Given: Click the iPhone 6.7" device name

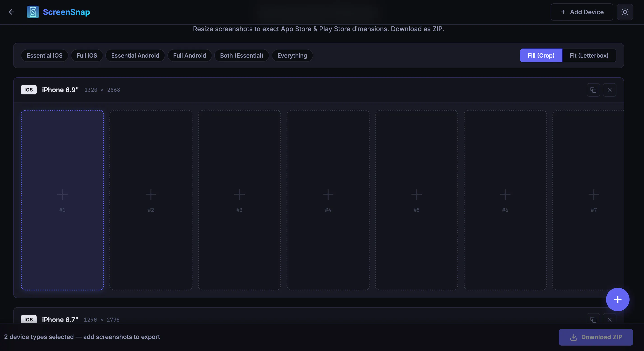Looking at the screenshot, I should [x=60, y=320].
